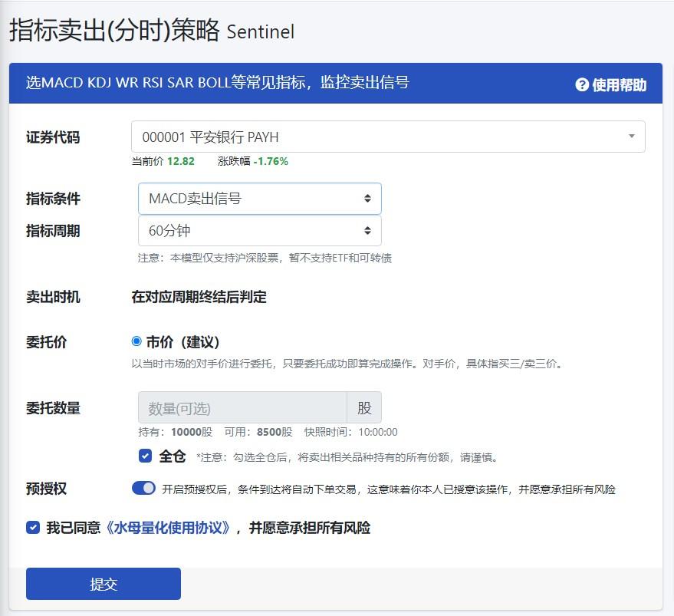Viewport: 674px width, 616px height.
Task: Open the 指标周期 period dropdown
Action: click(x=259, y=230)
